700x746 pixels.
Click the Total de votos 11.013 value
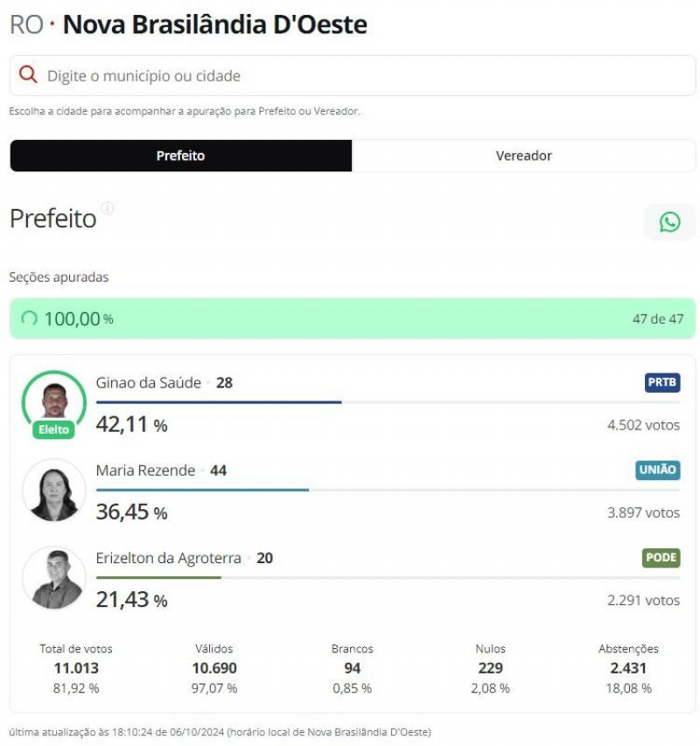tap(75, 667)
